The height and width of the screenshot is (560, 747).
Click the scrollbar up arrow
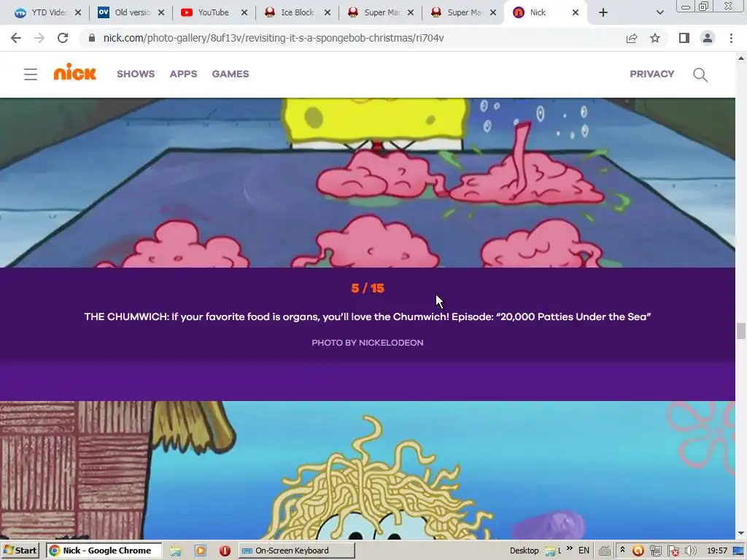(x=741, y=58)
